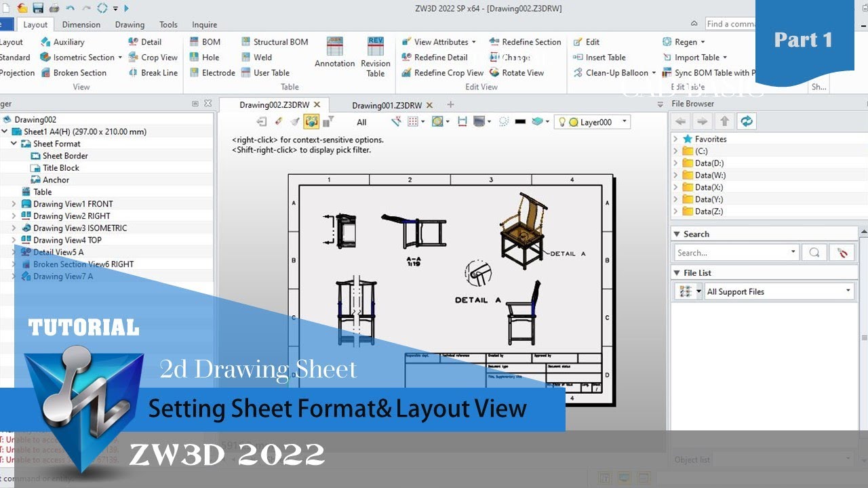Screen dimensions: 868x488
Task: Click the Open file icon in quick access toolbar
Action: pyautogui.click(x=22, y=8)
